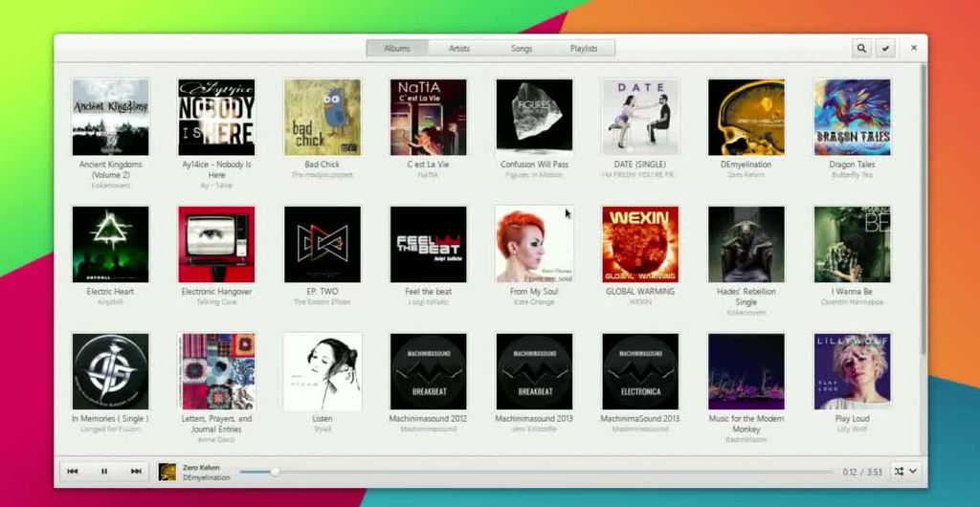
Task: Select the Albums tab
Action: 397,48
